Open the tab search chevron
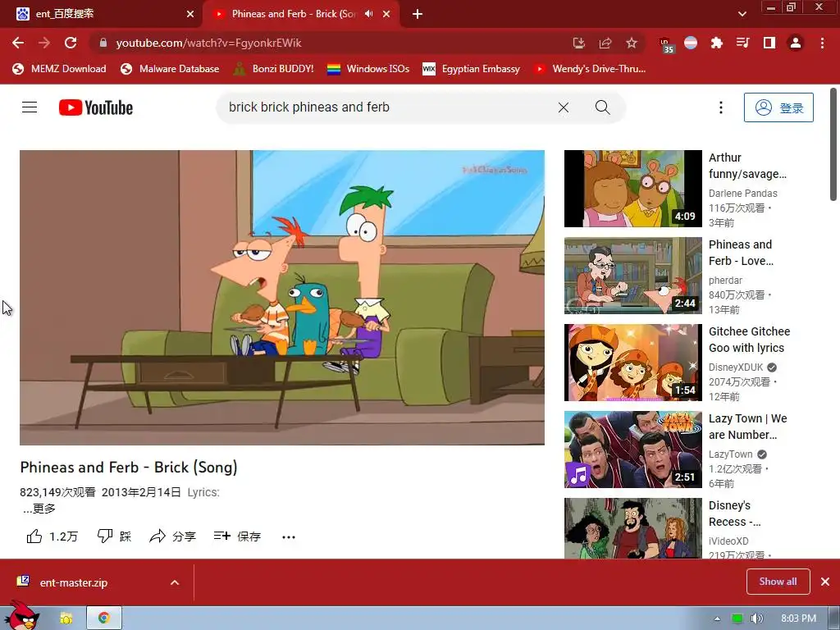The width and height of the screenshot is (840, 630). pyautogui.click(x=742, y=14)
